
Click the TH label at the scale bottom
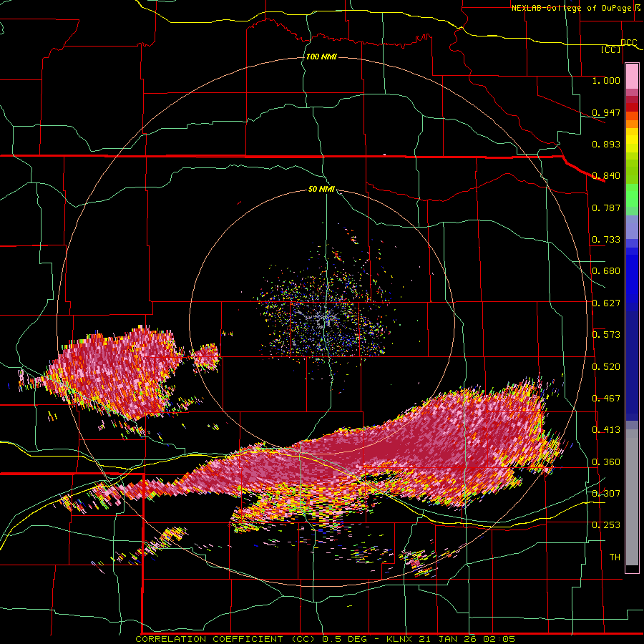[x=615, y=557]
